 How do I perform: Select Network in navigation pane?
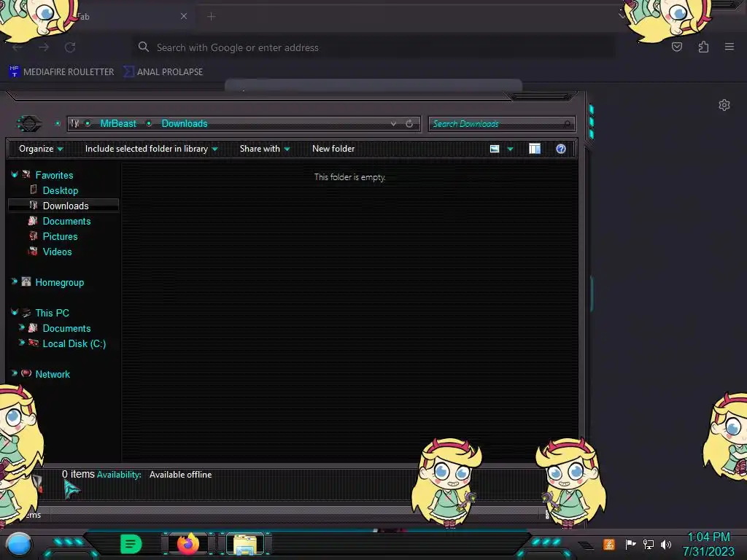[53, 374]
